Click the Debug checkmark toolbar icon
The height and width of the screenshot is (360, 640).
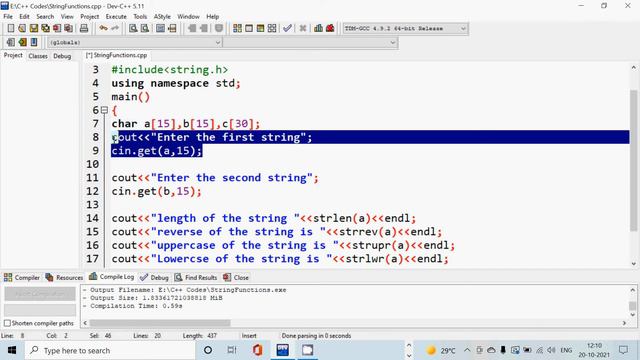point(287,28)
